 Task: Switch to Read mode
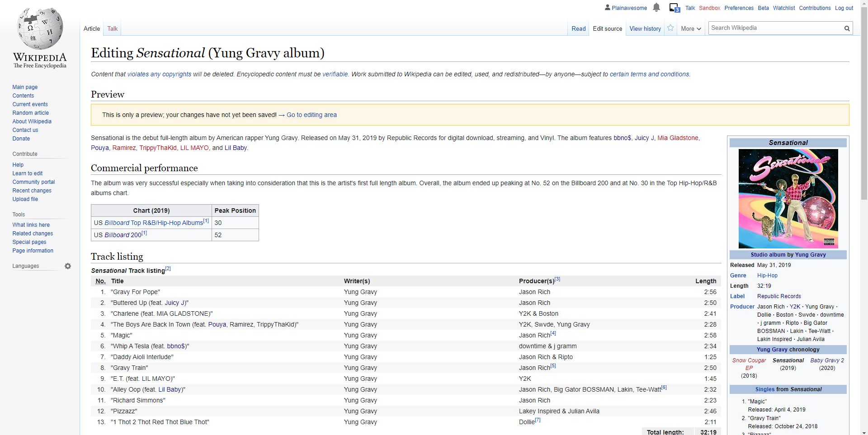(579, 28)
